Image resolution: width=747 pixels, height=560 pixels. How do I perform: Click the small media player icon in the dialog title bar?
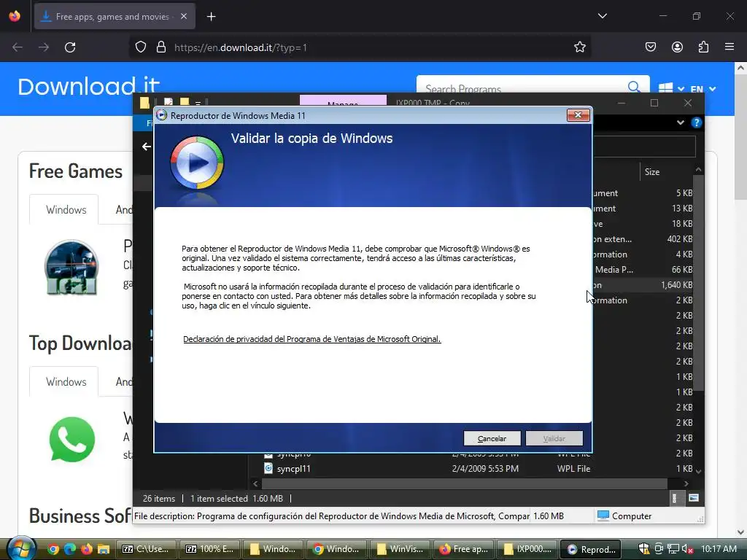[161, 115]
